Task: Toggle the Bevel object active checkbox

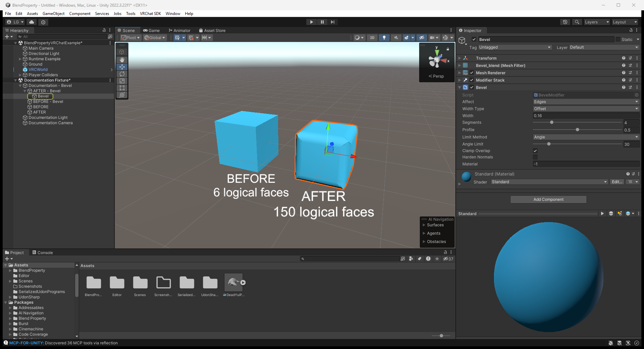Action: click(x=474, y=40)
